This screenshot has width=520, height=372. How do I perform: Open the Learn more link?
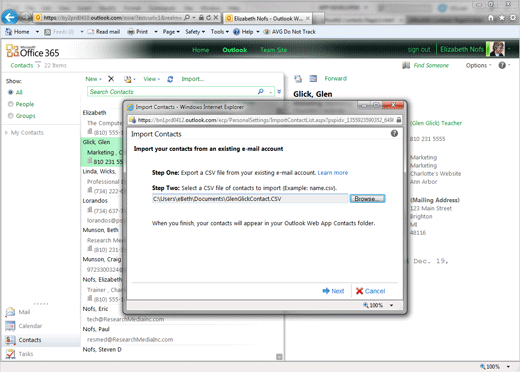click(x=333, y=173)
